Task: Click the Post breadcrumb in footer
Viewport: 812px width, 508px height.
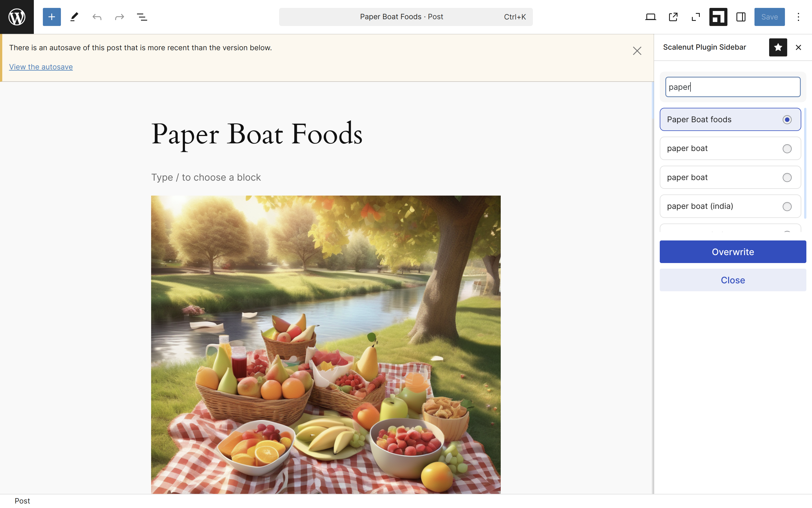Action: [x=22, y=501]
